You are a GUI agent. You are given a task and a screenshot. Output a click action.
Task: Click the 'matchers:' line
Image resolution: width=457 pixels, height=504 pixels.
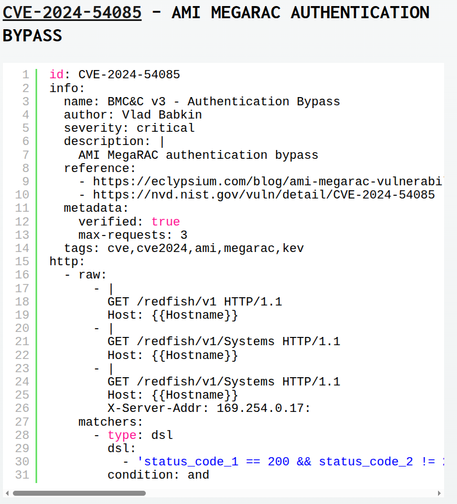click(x=111, y=422)
